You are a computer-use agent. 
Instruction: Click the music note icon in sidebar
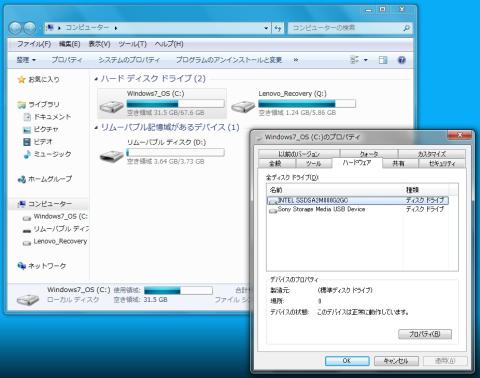coord(27,154)
